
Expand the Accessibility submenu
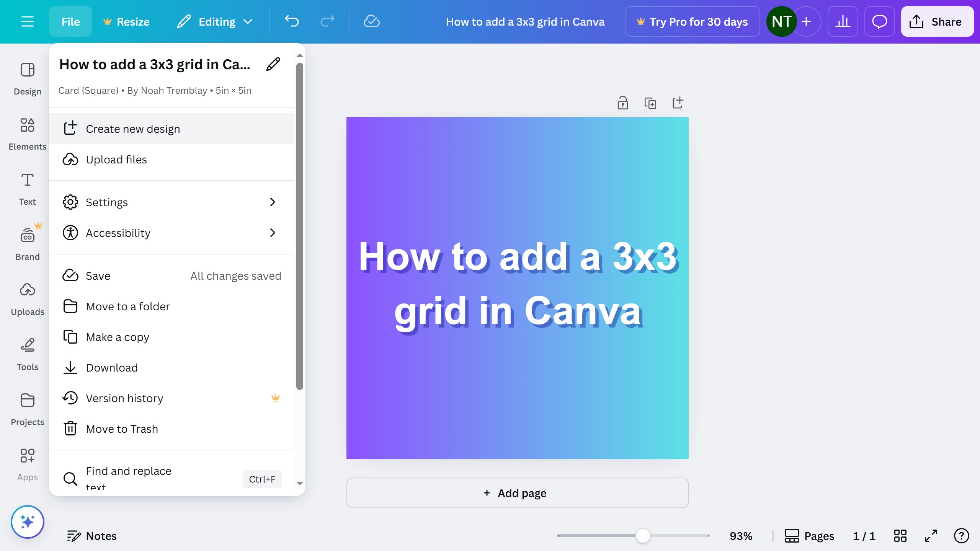[171, 233]
